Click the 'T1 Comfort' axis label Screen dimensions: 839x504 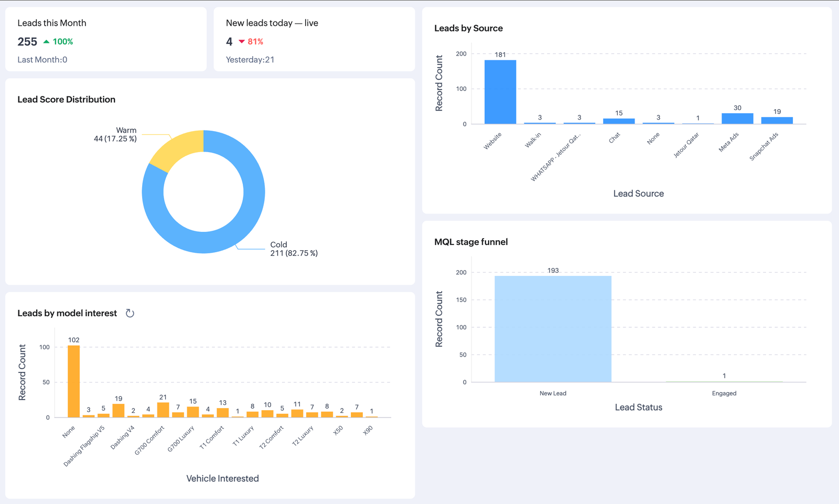[212, 437]
